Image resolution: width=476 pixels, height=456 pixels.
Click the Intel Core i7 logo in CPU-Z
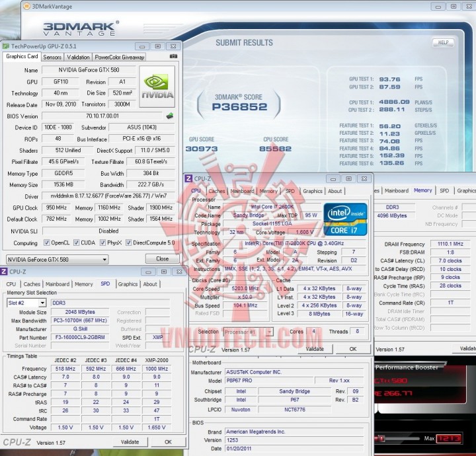tap(346, 219)
